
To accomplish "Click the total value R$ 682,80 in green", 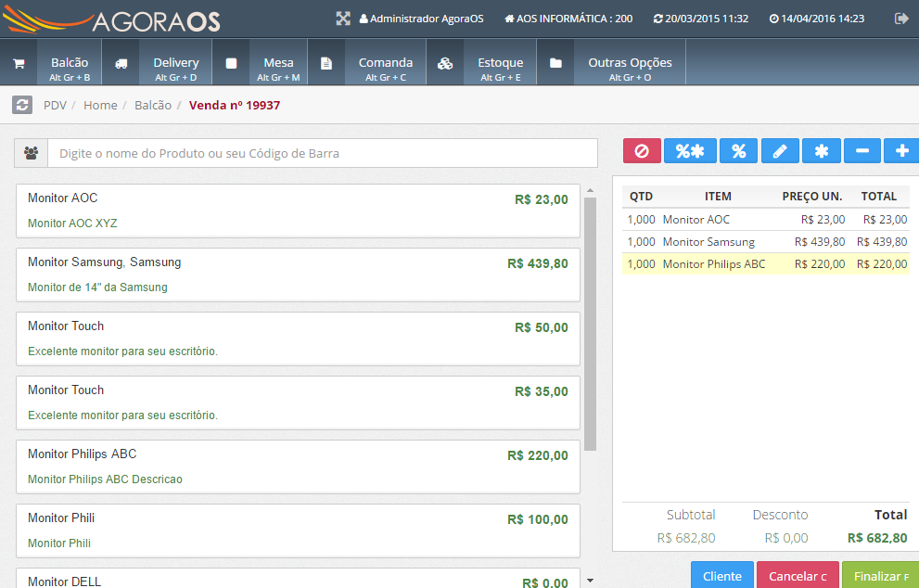I will (877, 538).
